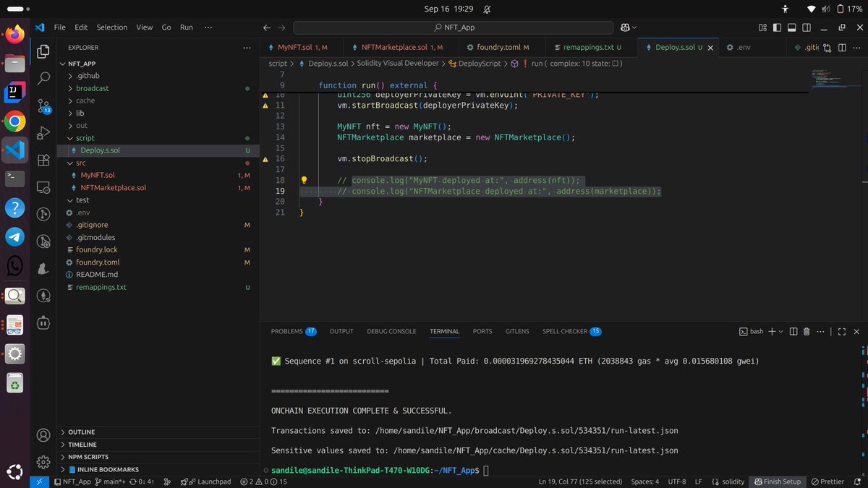This screenshot has height=488, width=868.
Task: Open the Explorer view in activity bar
Action: [x=43, y=51]
